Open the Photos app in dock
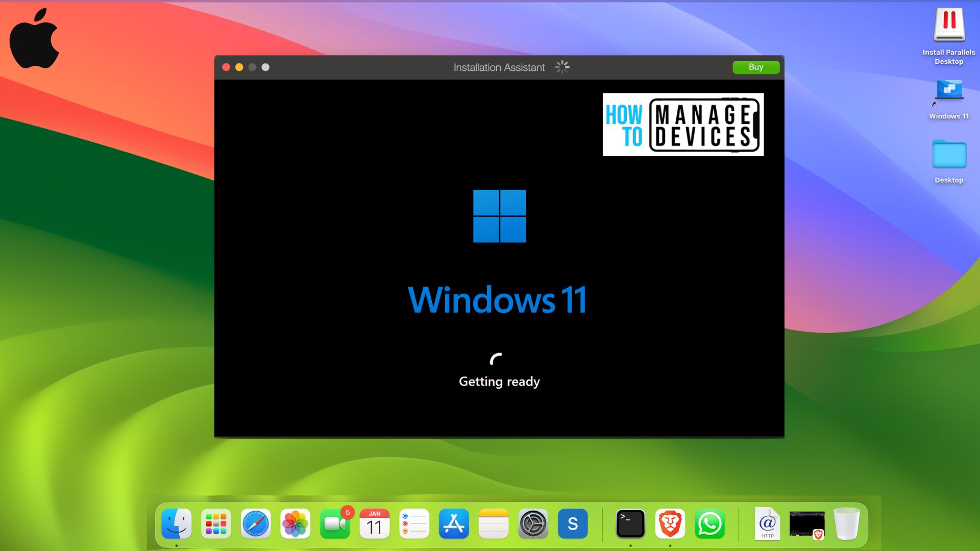 click(x=296, y=524)
